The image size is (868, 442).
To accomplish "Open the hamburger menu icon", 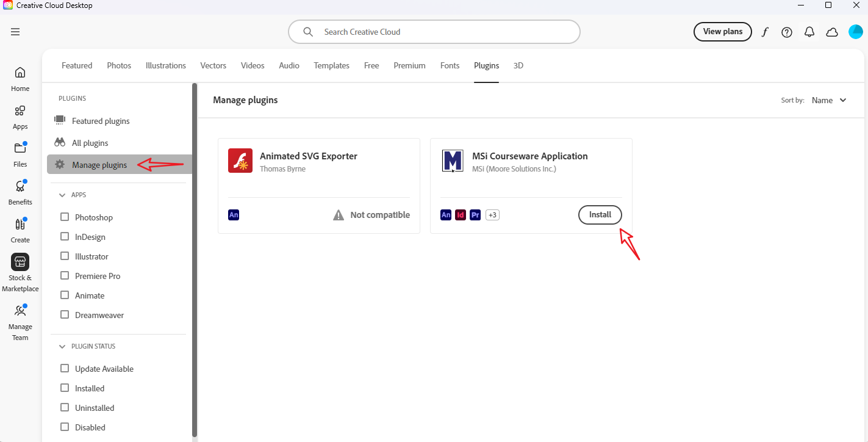I will 15,32.
